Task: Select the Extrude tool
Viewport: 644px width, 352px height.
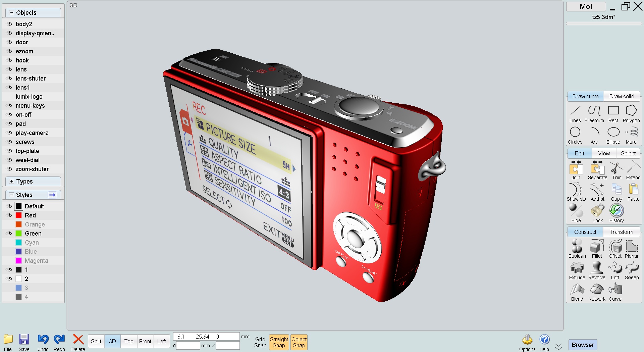Action: 577,270
